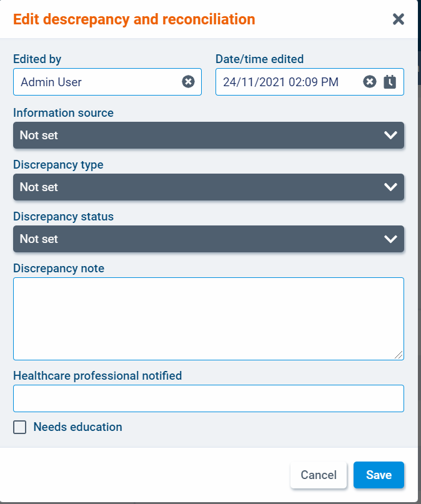
Task: Click the Discrepancy type chevron arrow
Action: click(390, 187)
